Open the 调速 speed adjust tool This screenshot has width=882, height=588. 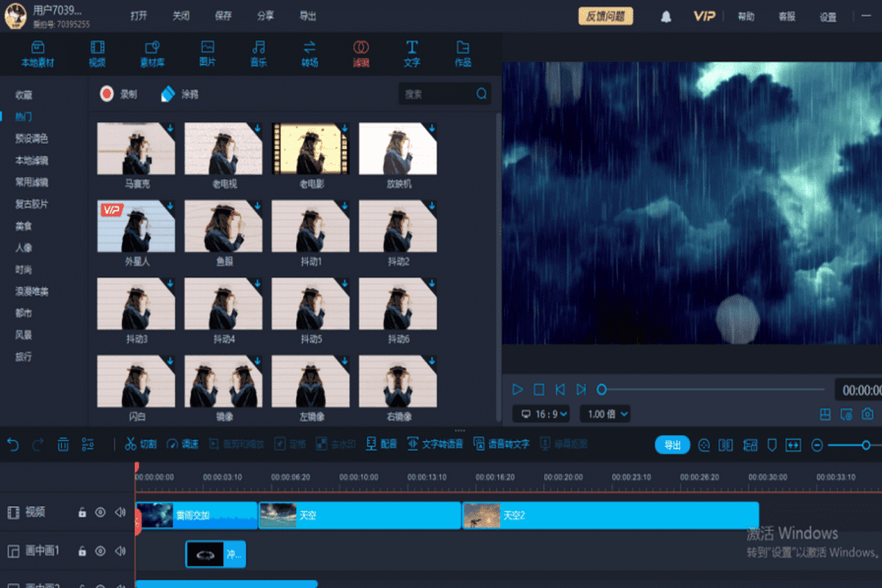coord(184,443)
